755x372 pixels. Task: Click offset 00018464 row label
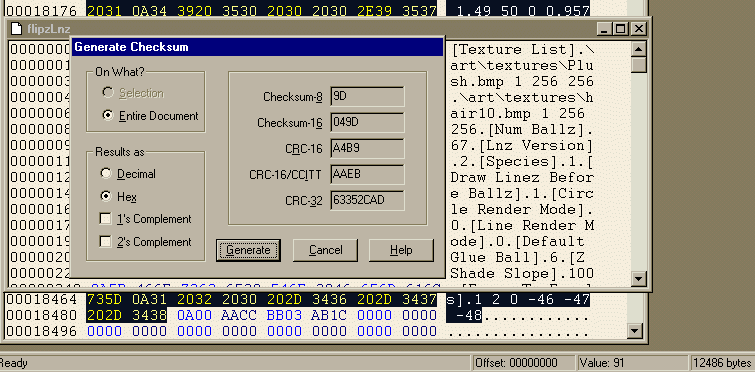[x=41, y=299]
